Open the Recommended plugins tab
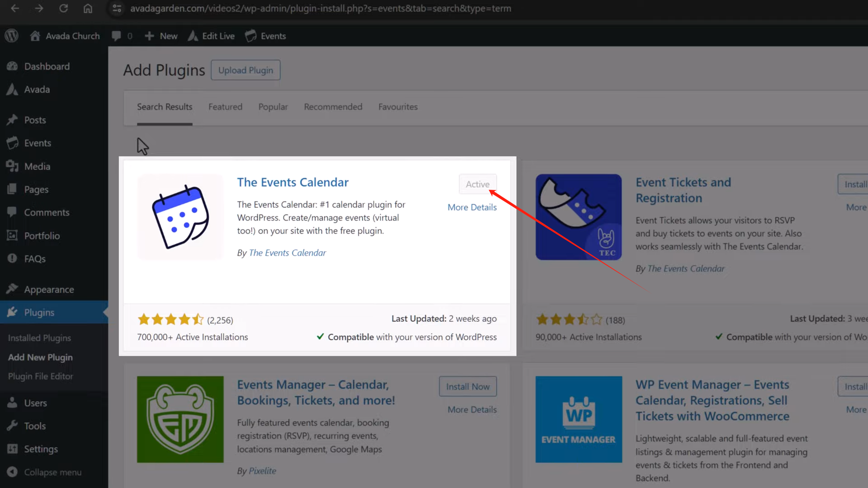 tap(333, 107)
